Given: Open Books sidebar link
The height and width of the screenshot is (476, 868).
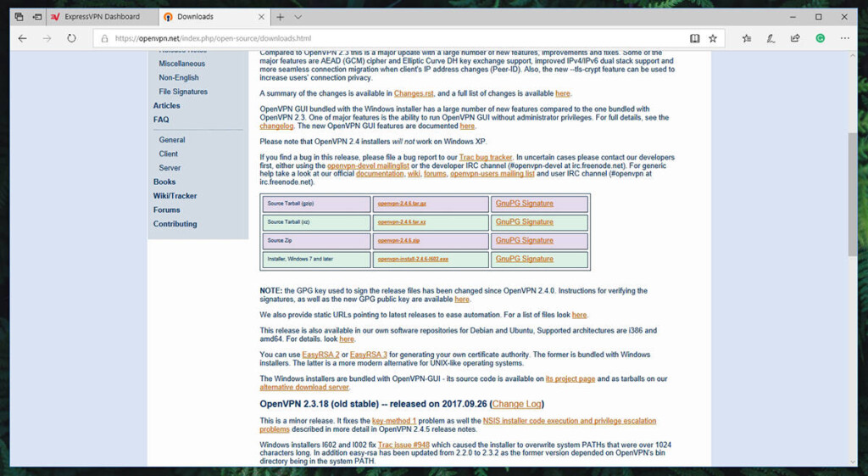Looking at the screenshot, I should (x=164, y=182).
